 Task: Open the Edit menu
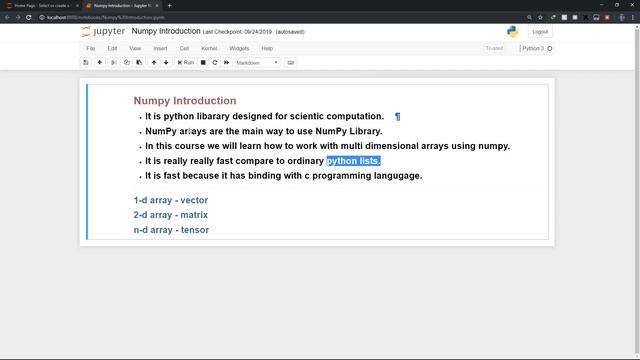point(112,48)
